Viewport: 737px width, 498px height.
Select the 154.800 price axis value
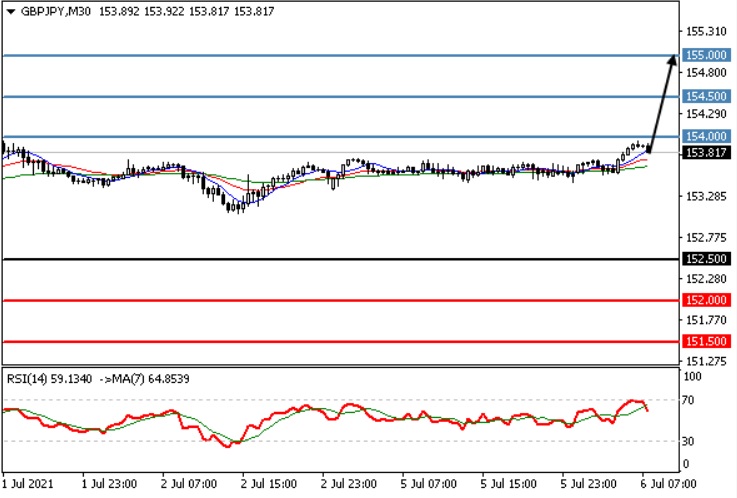[x=706, y=72]
